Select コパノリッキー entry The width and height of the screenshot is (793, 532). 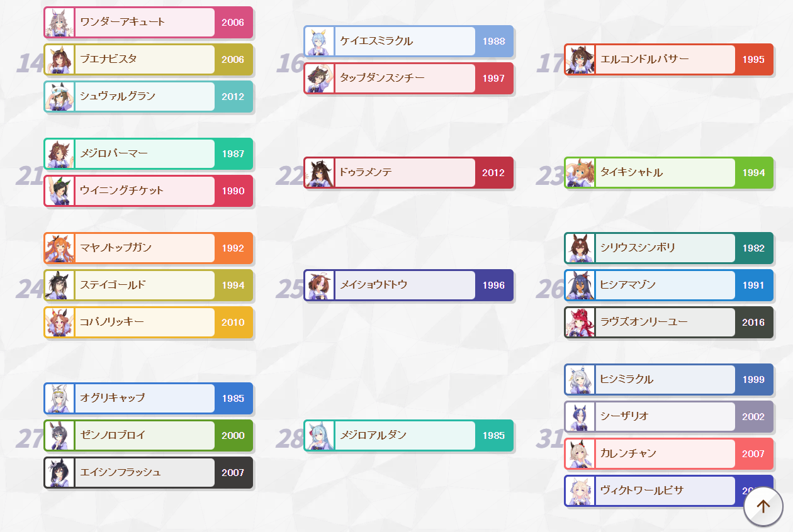[149, 322]
